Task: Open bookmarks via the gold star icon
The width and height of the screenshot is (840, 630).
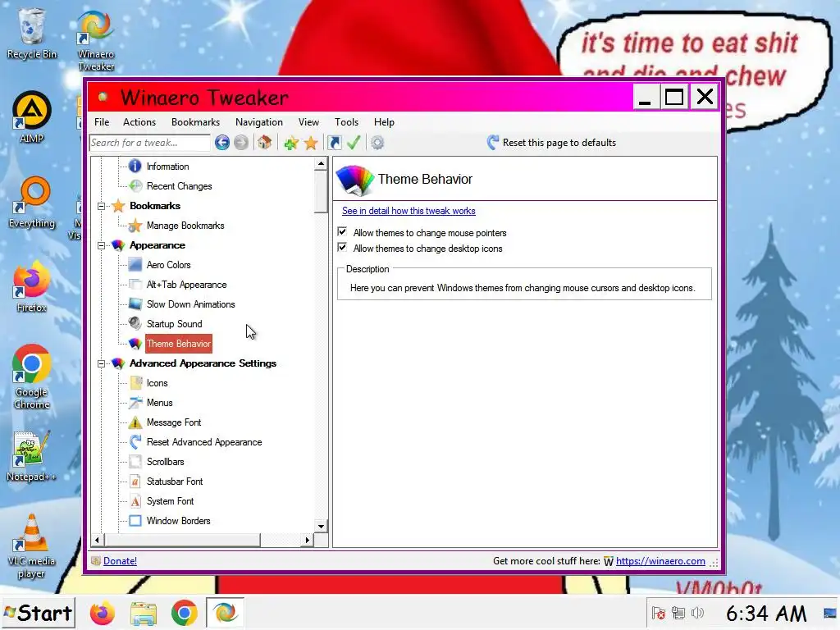Action: 311,143
